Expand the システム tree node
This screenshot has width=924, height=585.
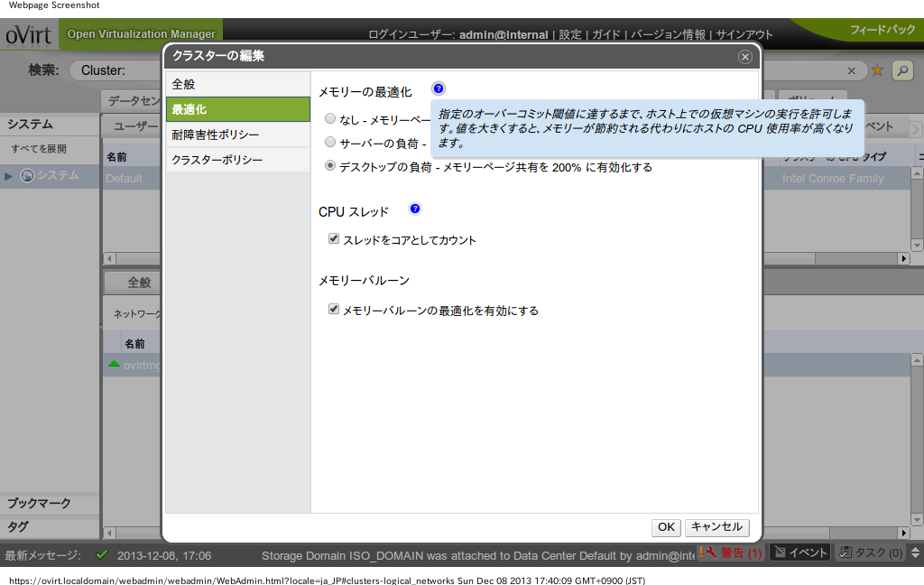click(9, 176)
